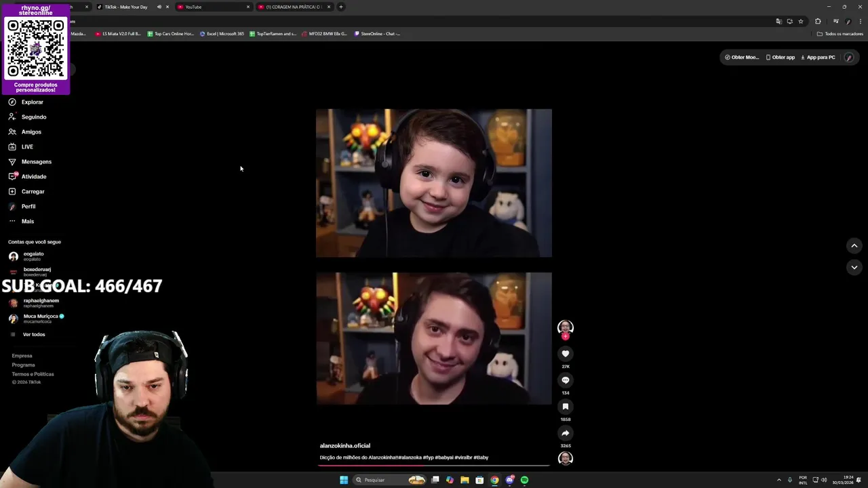Open media controls icon in Chrome toolbar
868x488 pixels.
click(x=836, y=22)
